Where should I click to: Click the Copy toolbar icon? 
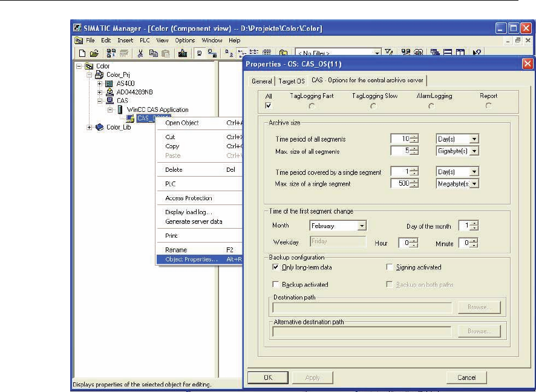point(154,53)
